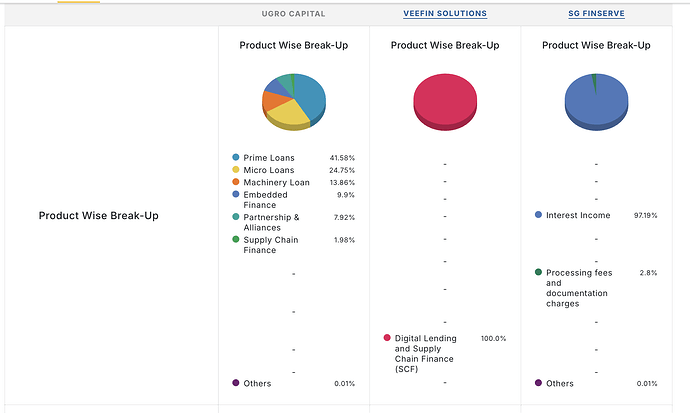Click the Machinery Loan orange legend dot

pos(236,182)
